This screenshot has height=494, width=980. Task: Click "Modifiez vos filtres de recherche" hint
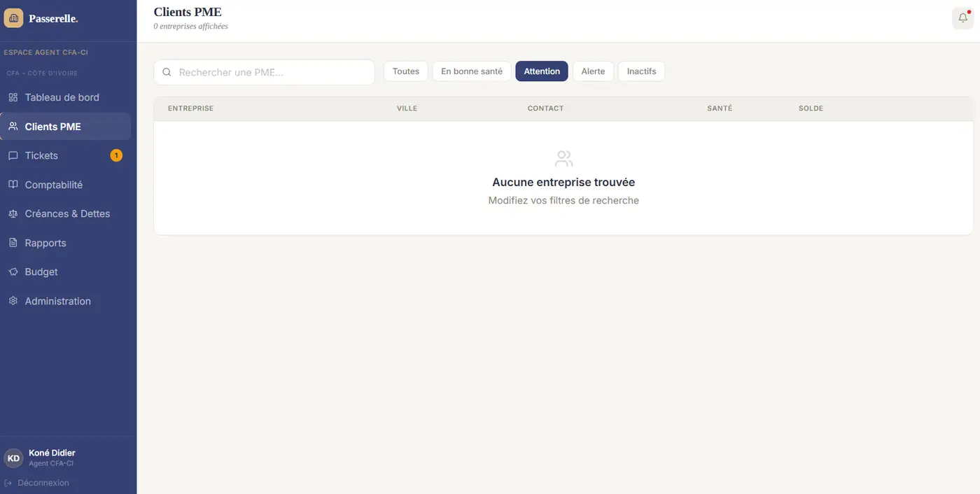tap(563, 200)
